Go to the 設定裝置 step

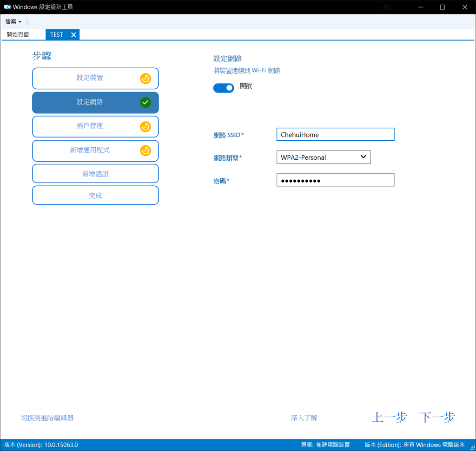coord(95,78)
